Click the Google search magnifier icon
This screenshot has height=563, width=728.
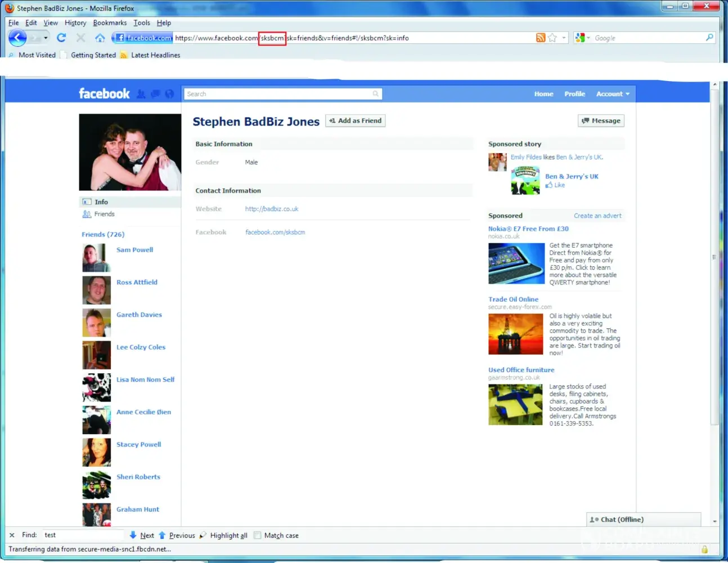709,38
